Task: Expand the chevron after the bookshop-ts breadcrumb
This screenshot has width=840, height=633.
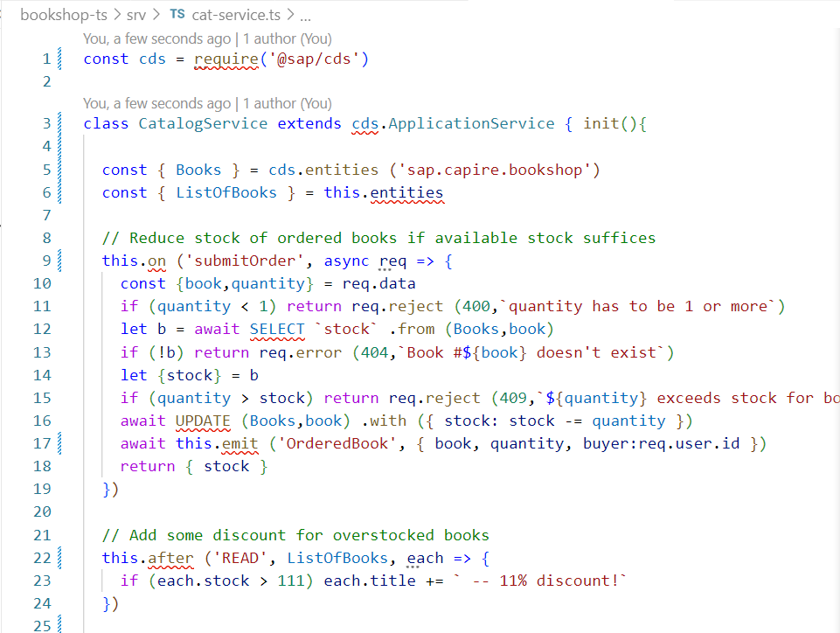Action: [x=117, y=15]
